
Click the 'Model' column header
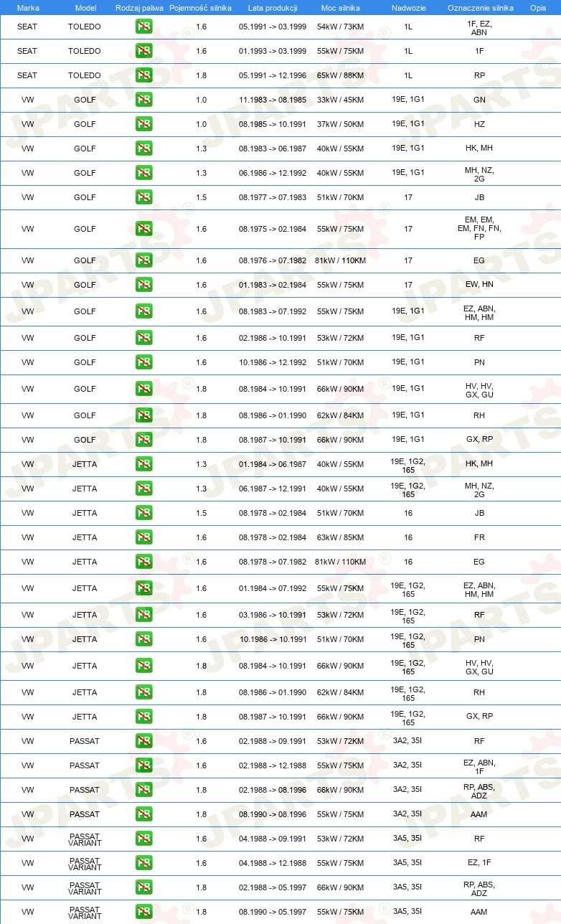click(x=85, y=7)
